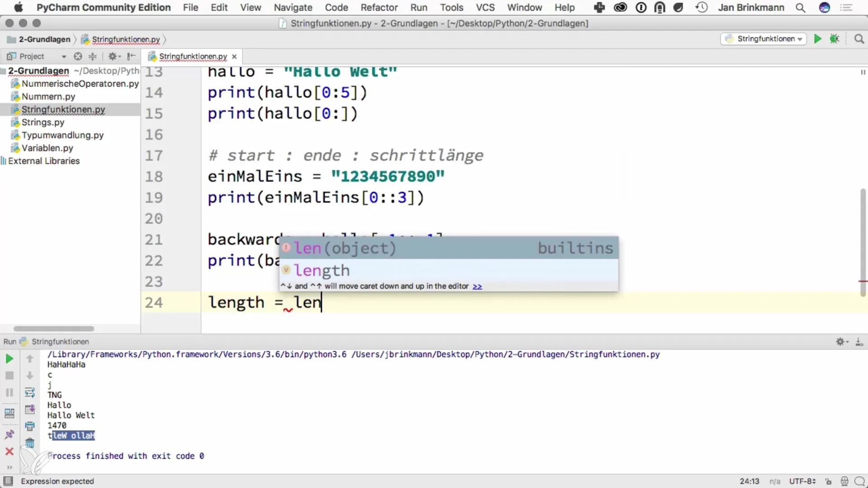Click the Restore Layout icon in Run panel
Viewport: 868px width, 488px height.
pos(9,413)
